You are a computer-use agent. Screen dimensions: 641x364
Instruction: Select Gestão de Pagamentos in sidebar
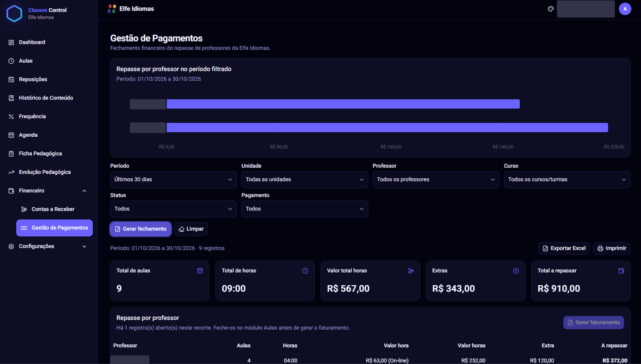54,228
